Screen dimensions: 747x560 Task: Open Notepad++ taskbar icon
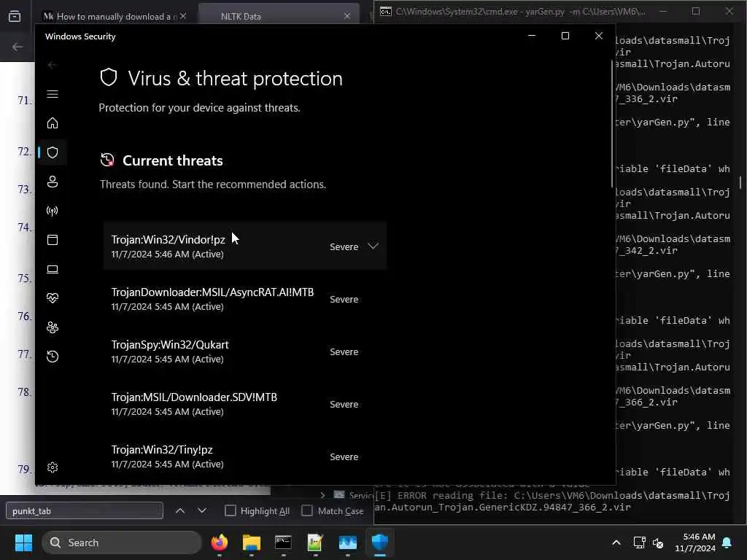(315, 542)
